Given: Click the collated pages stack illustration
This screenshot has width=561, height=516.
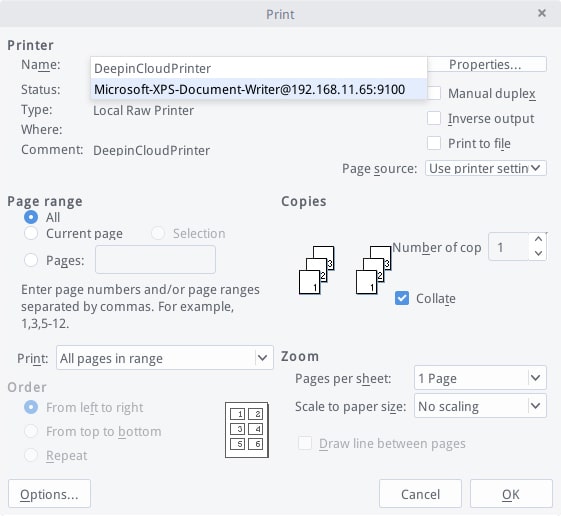Looking at the screenshot, I should click(317, 270).
